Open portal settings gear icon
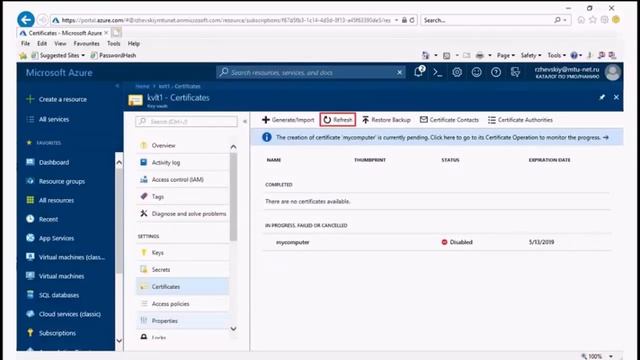Screen dimensions: 640x360 457,73
